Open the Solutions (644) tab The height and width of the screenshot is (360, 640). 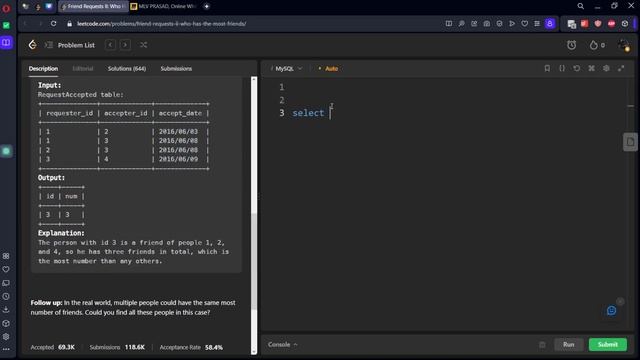[127, 69]
